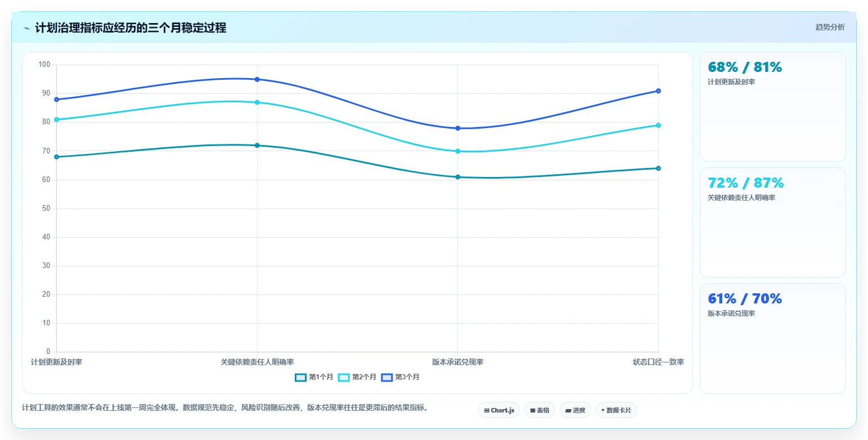
Task: Click the x-axis label 关键依赖责任人明确率
Action: click(x=257, y=362)
